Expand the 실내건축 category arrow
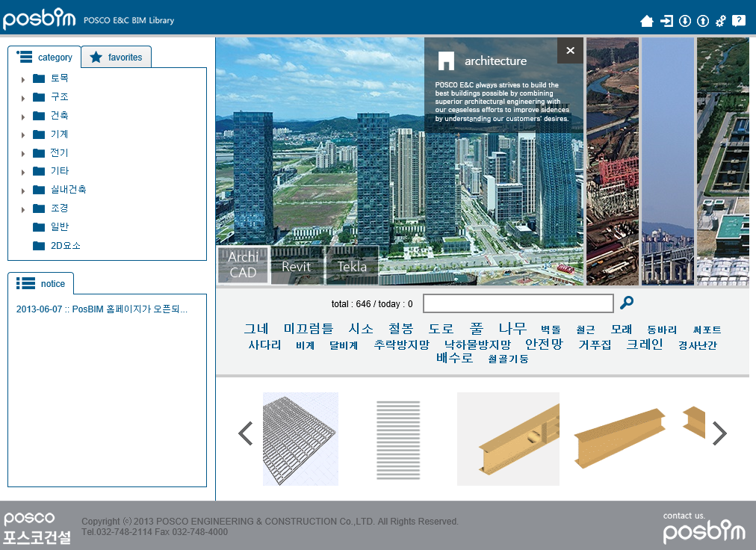 coord(22,191)
